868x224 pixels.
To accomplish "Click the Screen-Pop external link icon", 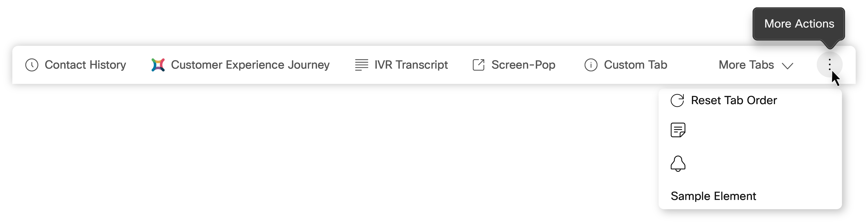I will coord(479,65).
